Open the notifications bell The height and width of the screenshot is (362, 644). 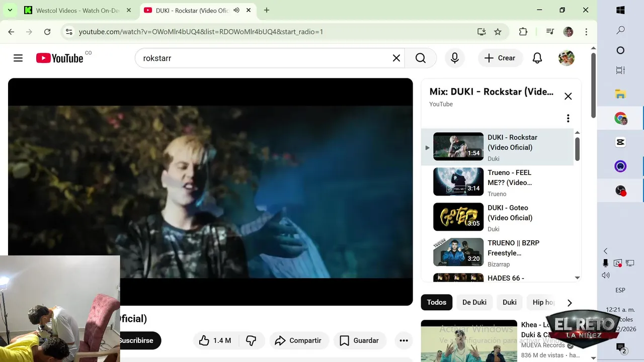(537, 58)
